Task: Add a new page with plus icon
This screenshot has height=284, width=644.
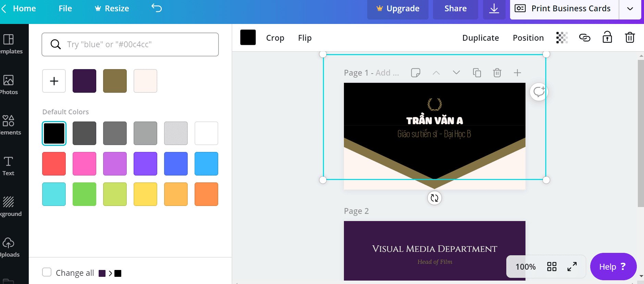Action: (x=517, y=73)
